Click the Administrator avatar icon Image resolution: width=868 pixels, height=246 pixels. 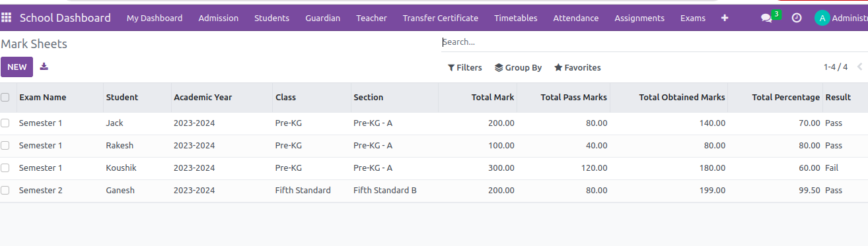tap(822, 18)
